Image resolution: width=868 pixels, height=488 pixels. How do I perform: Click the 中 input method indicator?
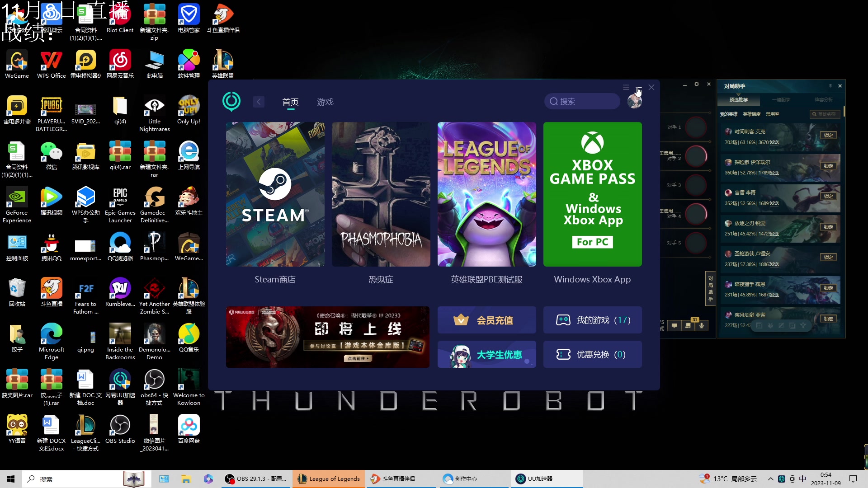802,479
